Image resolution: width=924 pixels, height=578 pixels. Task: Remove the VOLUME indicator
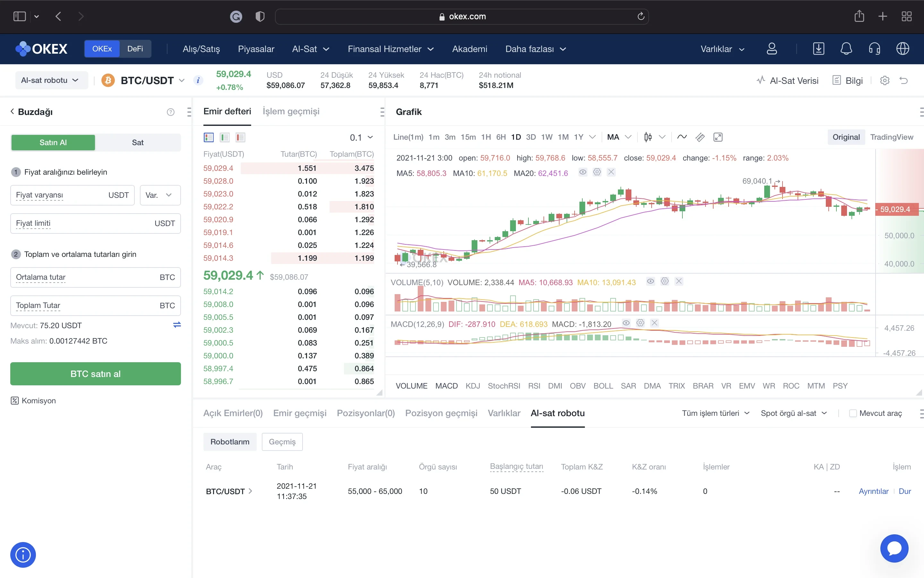[x=679, y=281]
